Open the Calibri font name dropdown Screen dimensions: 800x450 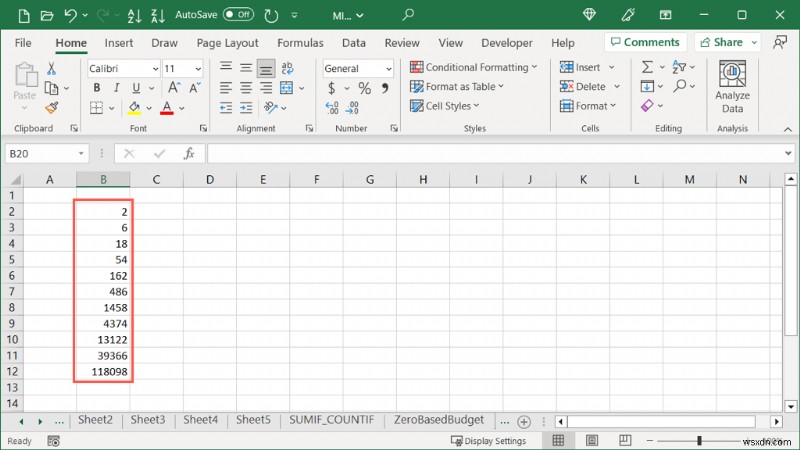click(155, 68)
